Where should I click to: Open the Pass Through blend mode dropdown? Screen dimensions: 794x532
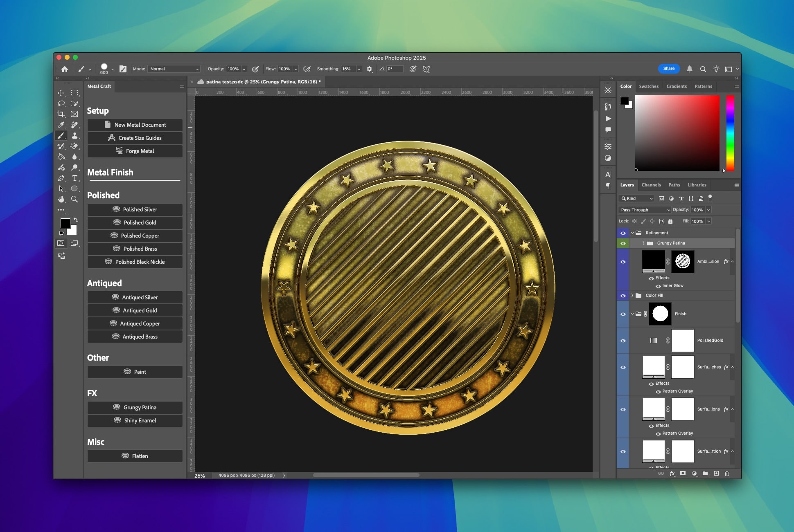(x=645, y=210)
